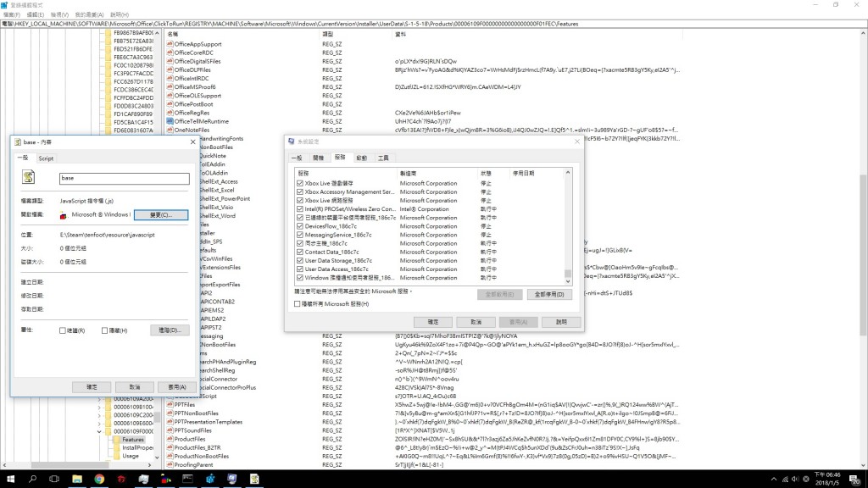Image resolution: width=868 pixels, height=488 pixels.
Task: Open the Command Prompt taskbar icon
Action: (187, 479)
